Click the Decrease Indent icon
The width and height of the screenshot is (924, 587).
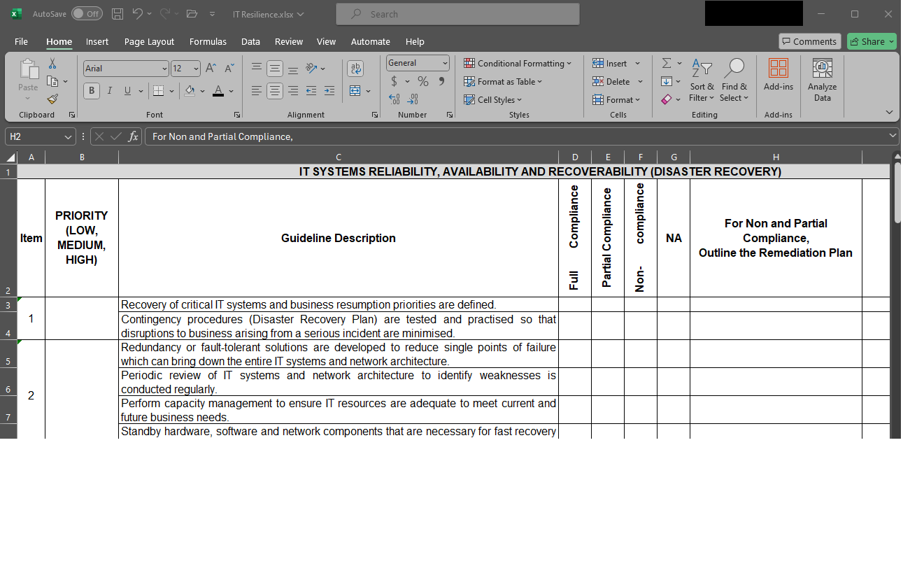[311, 91]
